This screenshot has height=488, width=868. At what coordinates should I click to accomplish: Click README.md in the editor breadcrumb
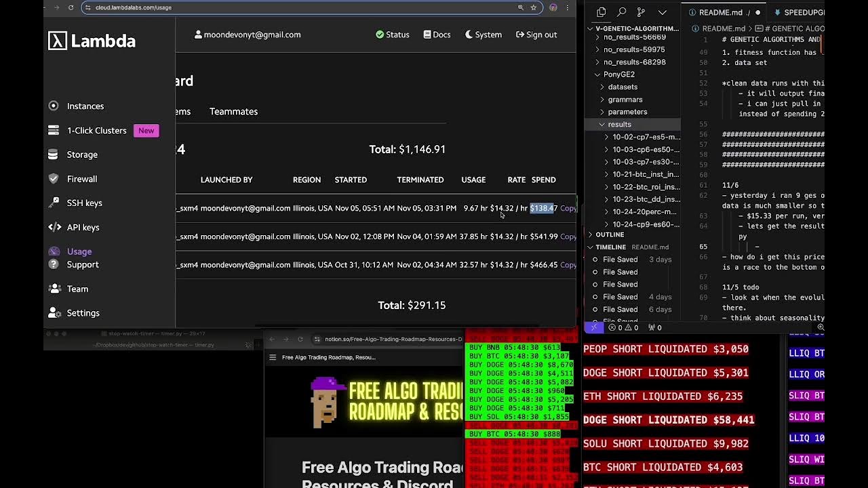pyautogui.click(x=723, y=28)
